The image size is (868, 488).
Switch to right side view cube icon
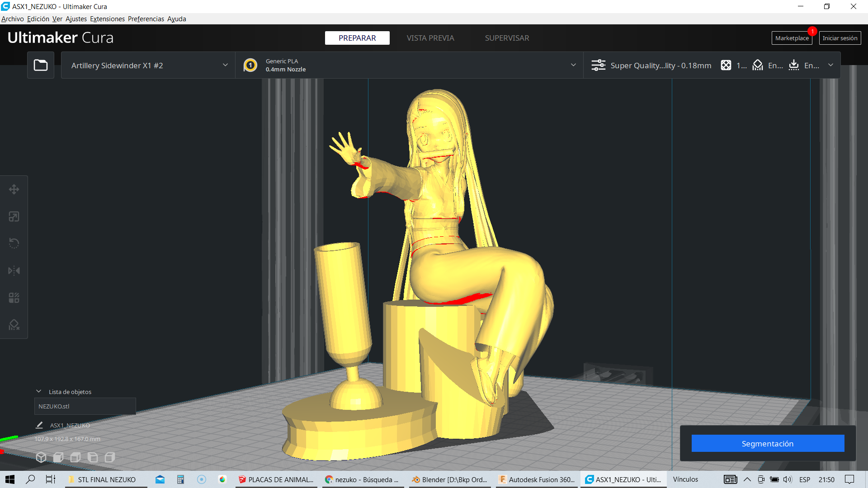click(110, 457)
